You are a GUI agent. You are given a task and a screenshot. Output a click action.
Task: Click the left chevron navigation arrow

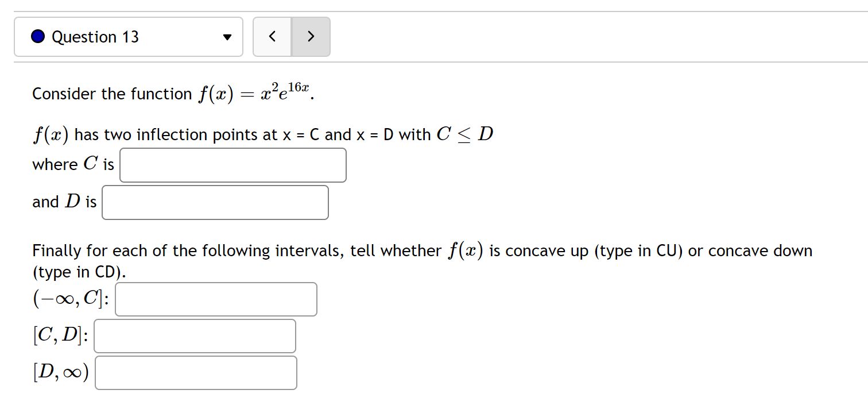(x=272, y=36)
